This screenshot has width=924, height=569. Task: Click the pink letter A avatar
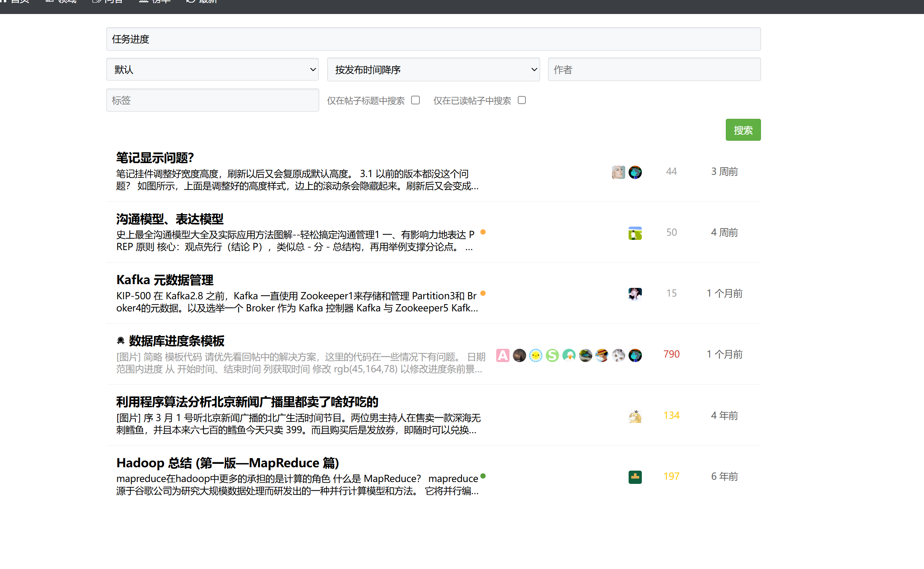click(503, 355)
